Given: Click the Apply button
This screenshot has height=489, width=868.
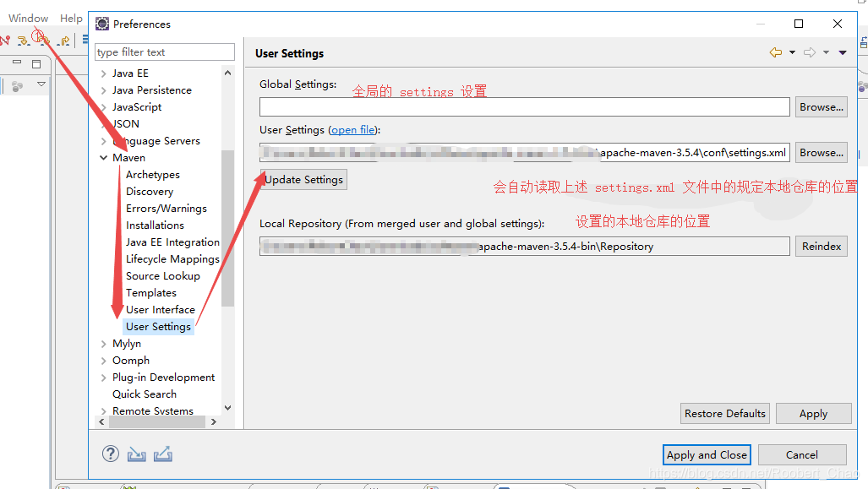Looking at the screenshot, I should (x=813, y=413).
